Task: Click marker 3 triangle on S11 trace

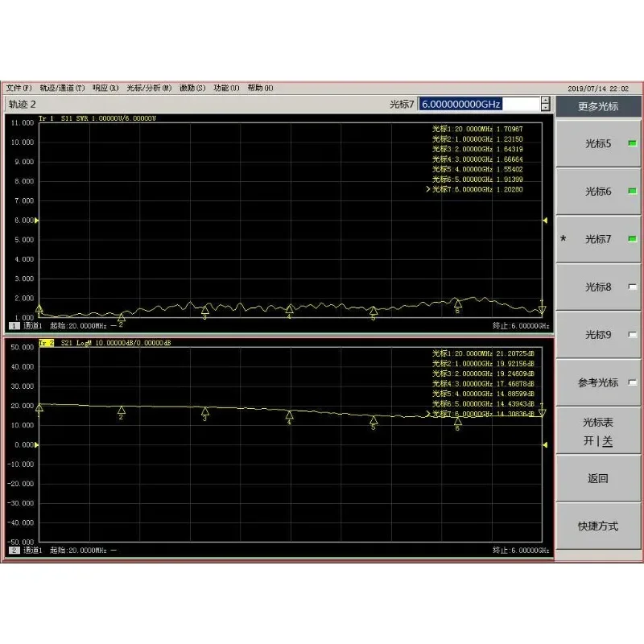Action: point(205,309)
